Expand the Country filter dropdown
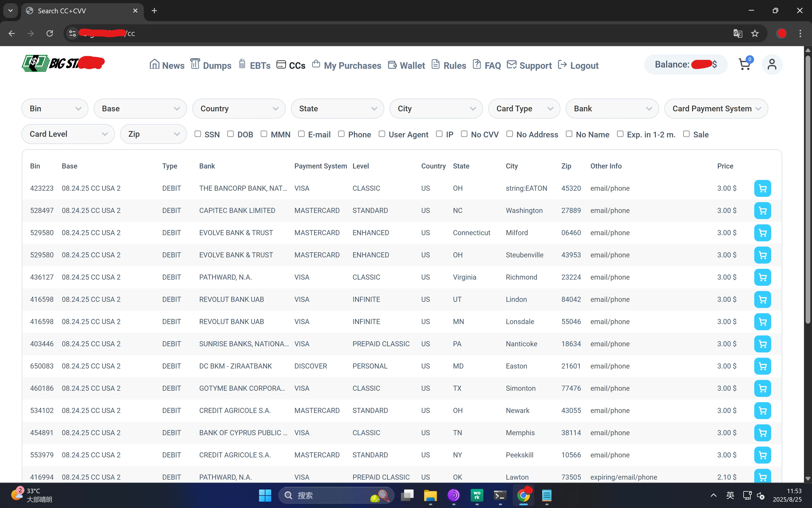Image resolution: width=812 pixels, height=508 pixels. click(239, 109)
